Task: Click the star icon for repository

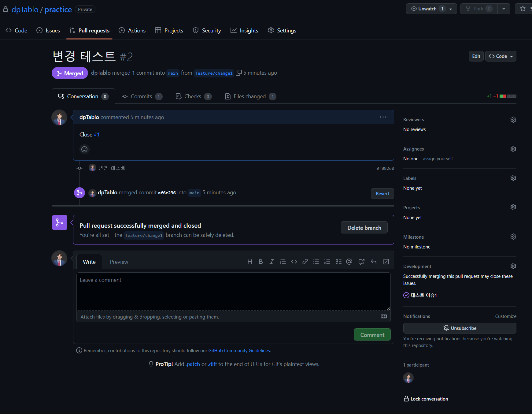Action: 523,9
